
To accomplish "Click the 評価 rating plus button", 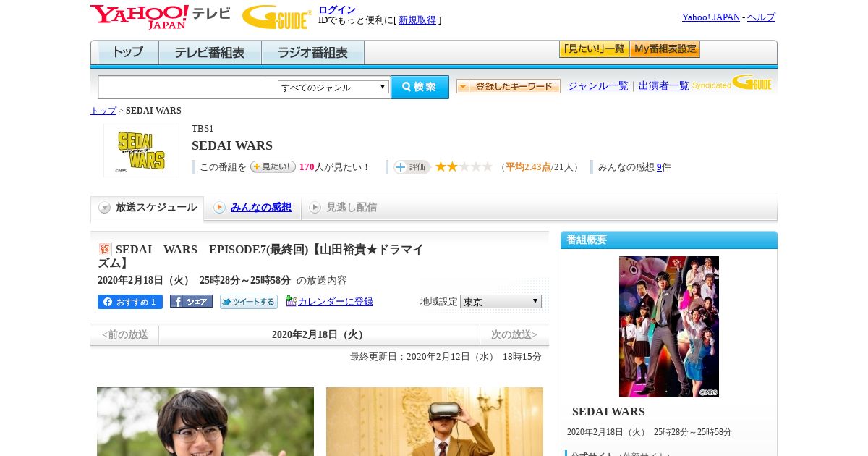I will click(412, 167).
